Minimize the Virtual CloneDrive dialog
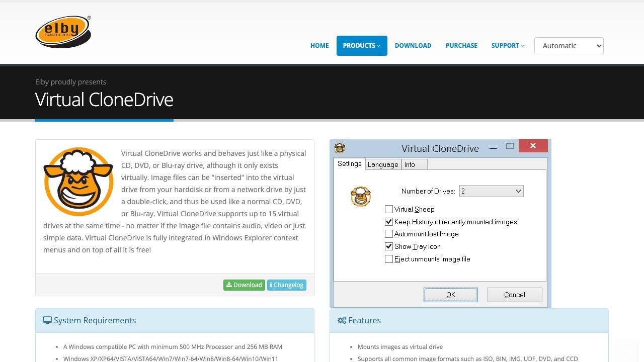 coord(493,148)
